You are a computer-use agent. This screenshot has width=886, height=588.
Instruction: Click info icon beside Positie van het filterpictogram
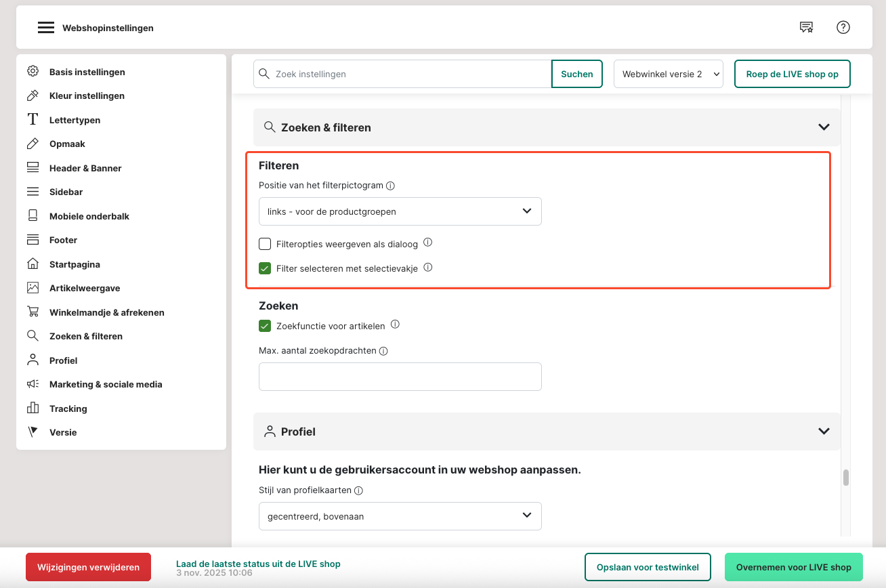click(x=390, y=186)
